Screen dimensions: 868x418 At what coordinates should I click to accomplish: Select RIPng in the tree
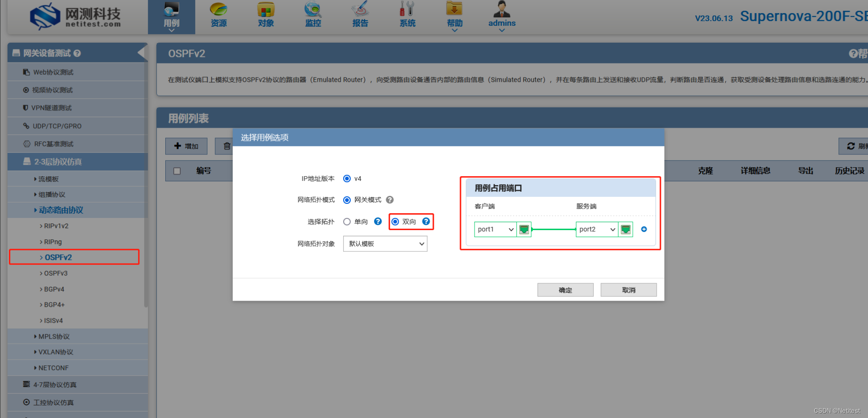(53, 242)
